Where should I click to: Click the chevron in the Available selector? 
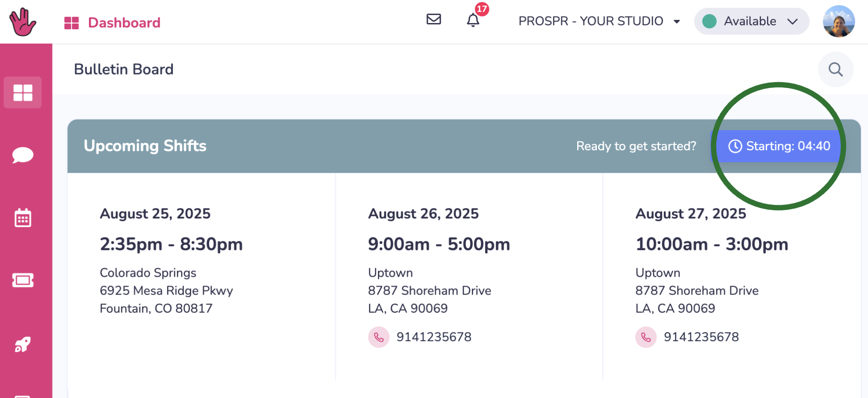pos(792,21)
